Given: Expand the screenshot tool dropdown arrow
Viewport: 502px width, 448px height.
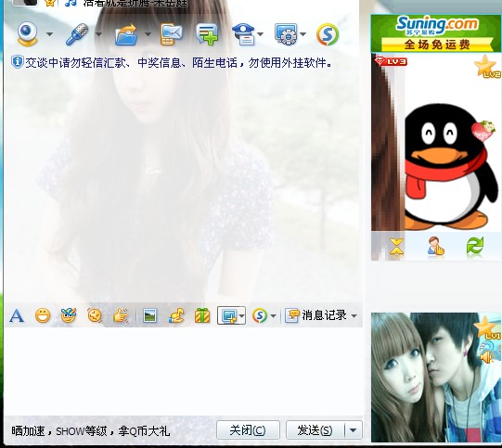Looking at the screenshot, I should point(241,316).
